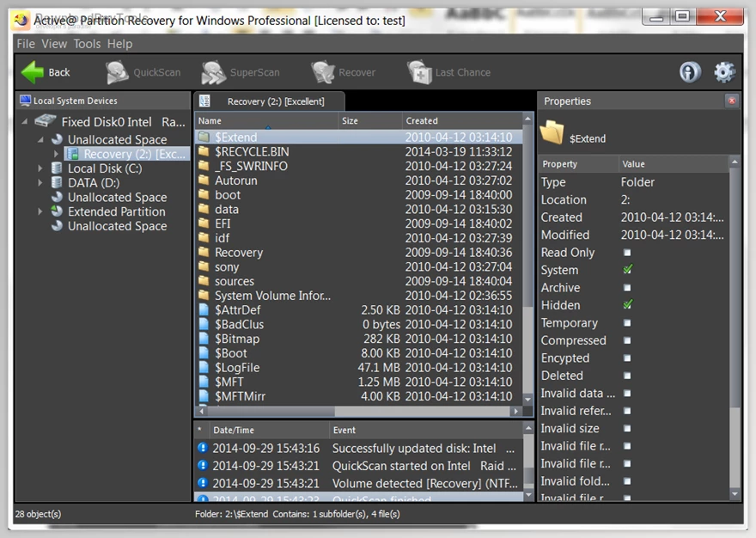This screenshot has width=756, height=538.
Task: Toggle the Read Only checkbox
Action: pyautogui.click(x=627, y=253)
